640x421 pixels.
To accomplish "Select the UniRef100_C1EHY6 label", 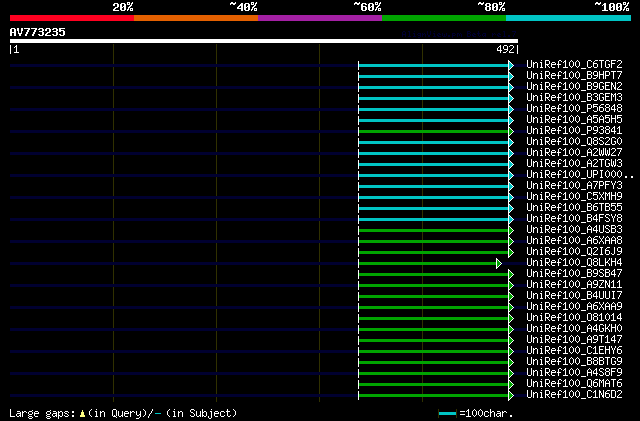I will [574, 351].
